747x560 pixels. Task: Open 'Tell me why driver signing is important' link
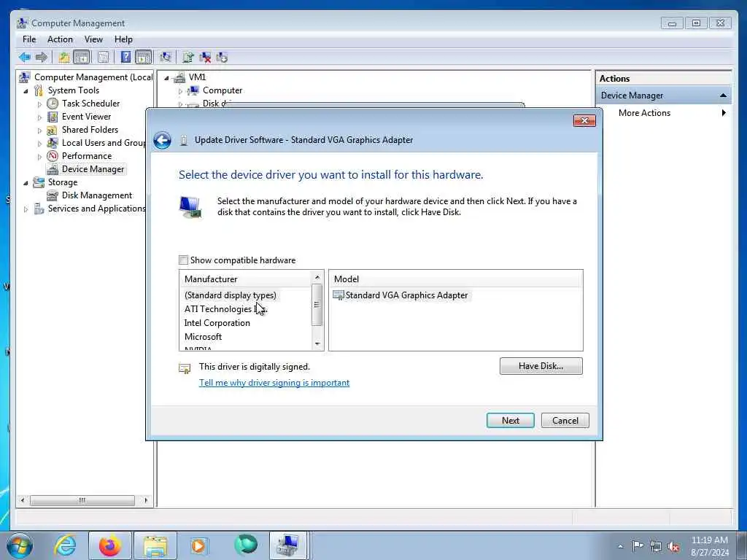(274, 383)
